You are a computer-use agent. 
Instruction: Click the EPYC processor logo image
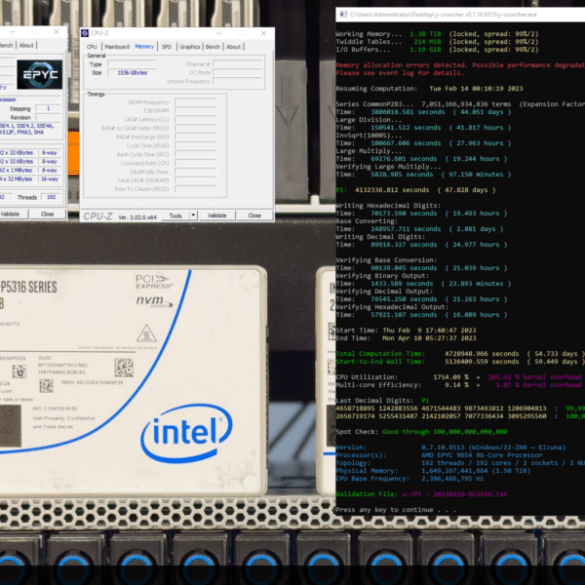click(x=40, y=74)
